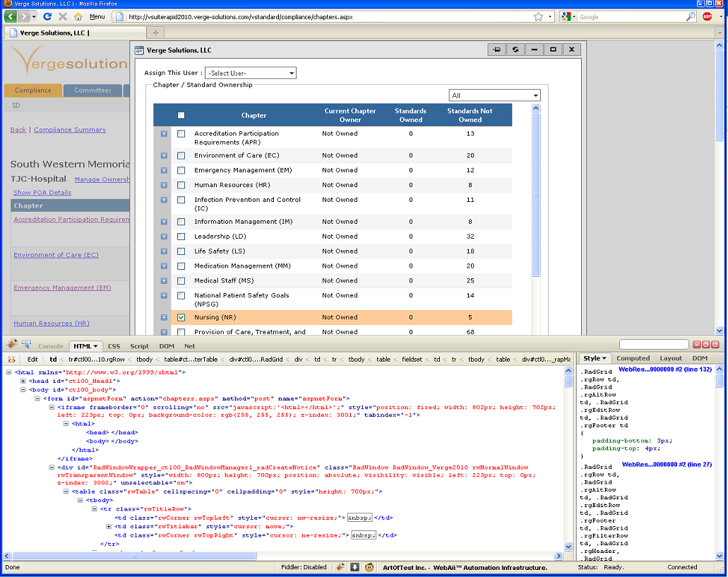The image size is (728, 577).
Task: Reload the page with the browser refresh icon
Action: pos(47,16)
